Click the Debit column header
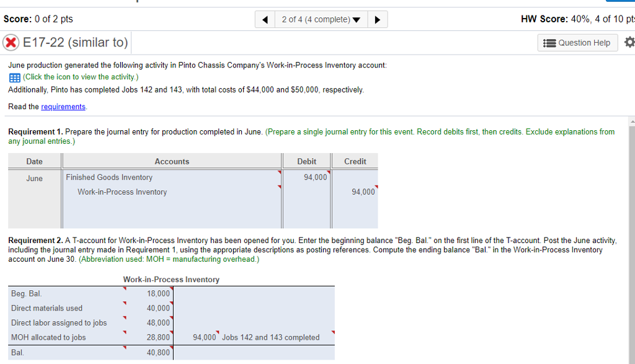 tap(306, 162)
